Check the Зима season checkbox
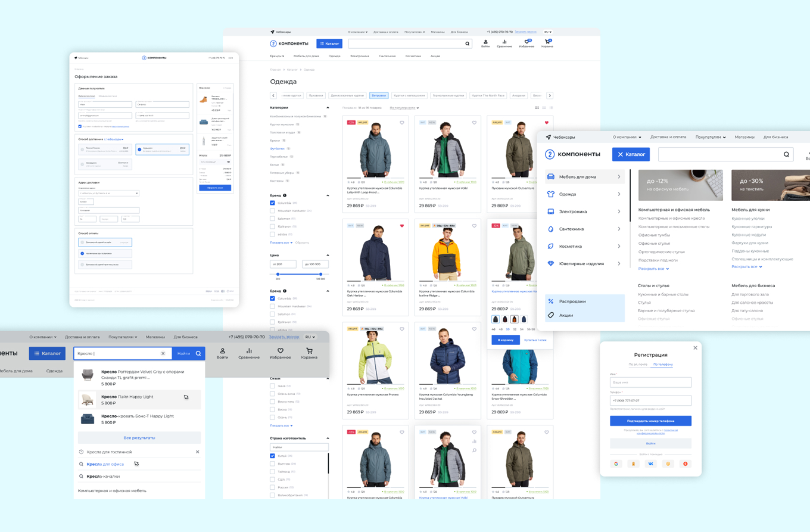This screenshot has height=532, width=810. point(273,386)
